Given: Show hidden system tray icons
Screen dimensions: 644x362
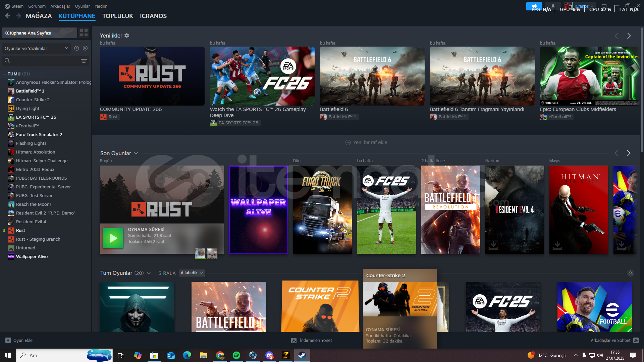Looking at the screenshot, I should tap(576, 355).
